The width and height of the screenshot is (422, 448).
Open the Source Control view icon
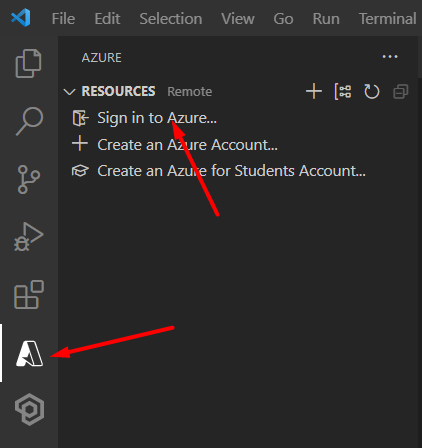pos(29,179)
